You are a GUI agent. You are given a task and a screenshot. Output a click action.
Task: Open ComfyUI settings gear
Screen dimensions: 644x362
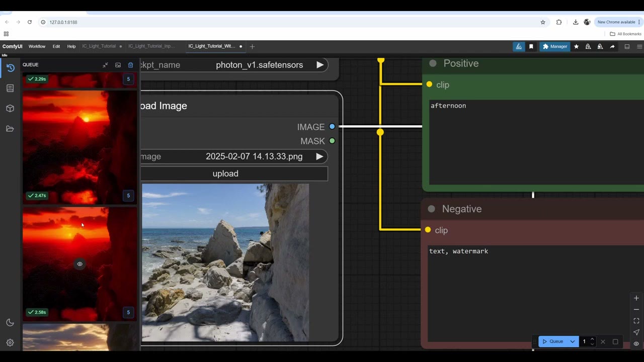point(10,343)
